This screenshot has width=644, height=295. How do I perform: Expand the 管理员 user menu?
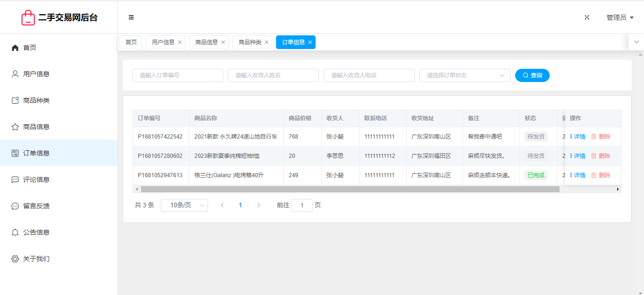(x=619, y=17)
